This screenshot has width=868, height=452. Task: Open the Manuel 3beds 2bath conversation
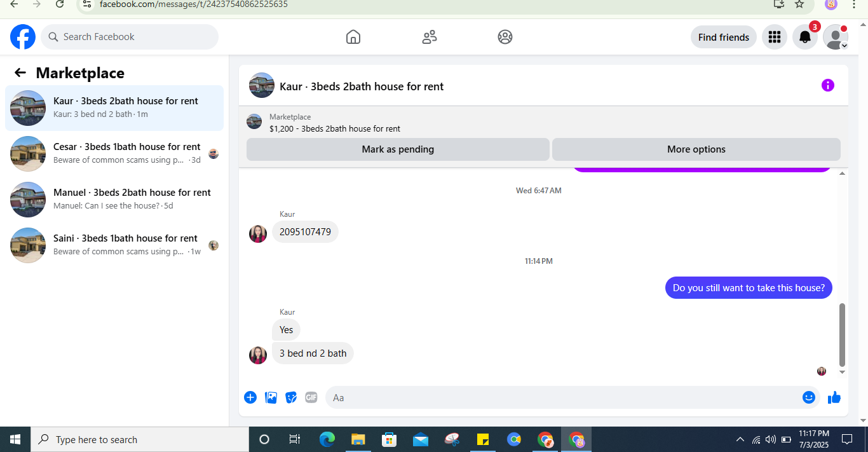[114, 199]
